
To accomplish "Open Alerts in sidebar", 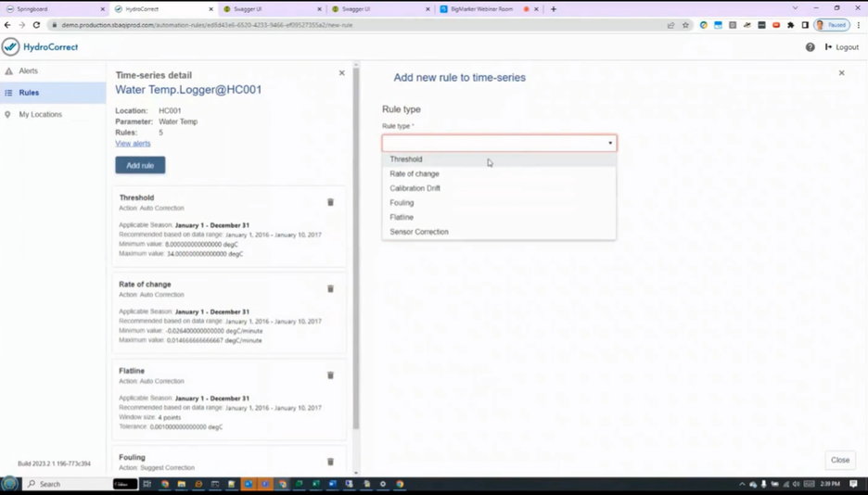I will click(x=53, y=70).
